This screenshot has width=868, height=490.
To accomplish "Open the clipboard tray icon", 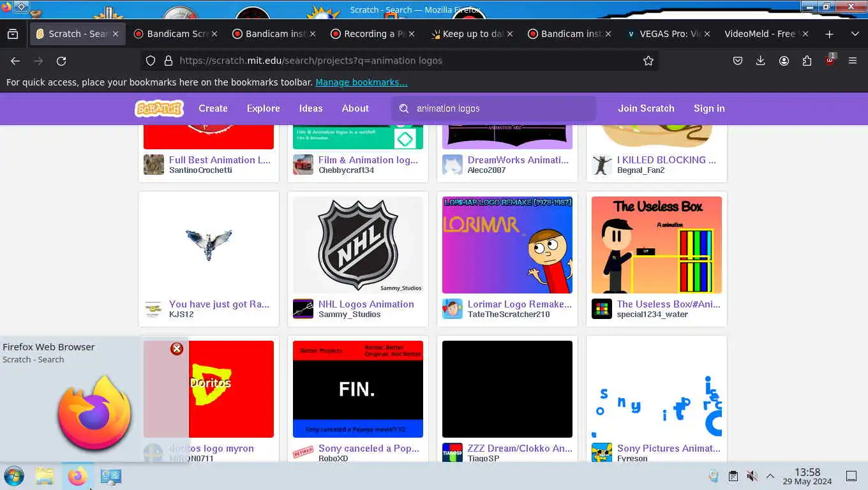I will [x=733, y=476].
